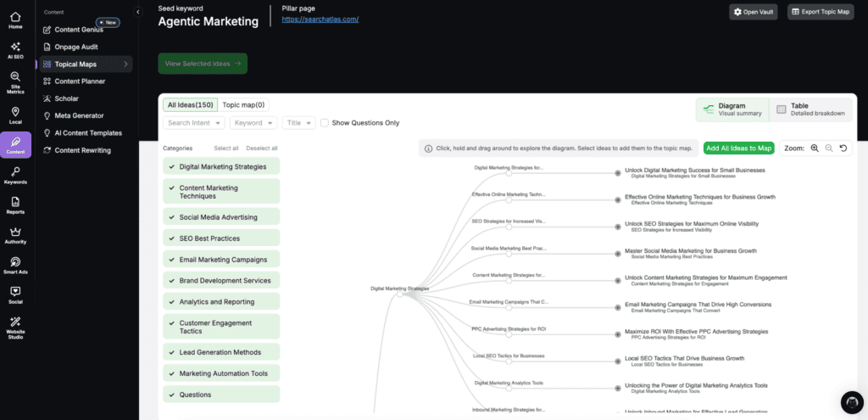Select the Digital Marketing Strategies root node
This screenshot has width=868, height=420.
coord(400,294)
